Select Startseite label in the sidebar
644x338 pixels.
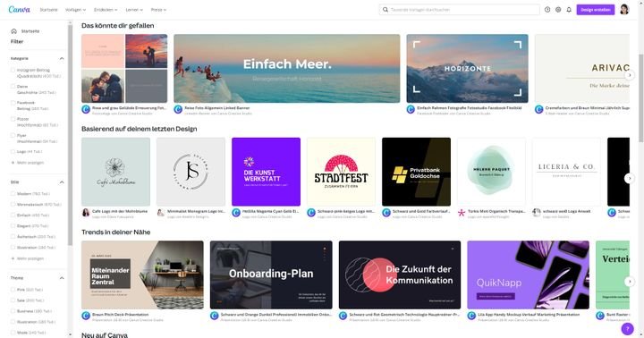click(30, 31)
